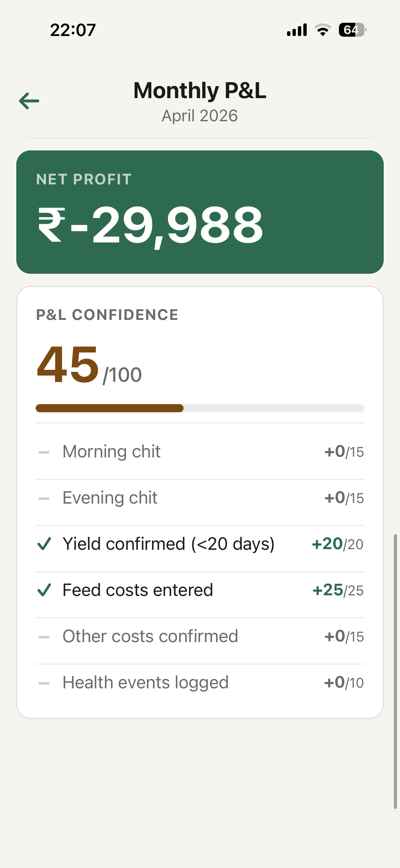Tap the checkmark beside Yield confirmed

[x=44, y=544]
